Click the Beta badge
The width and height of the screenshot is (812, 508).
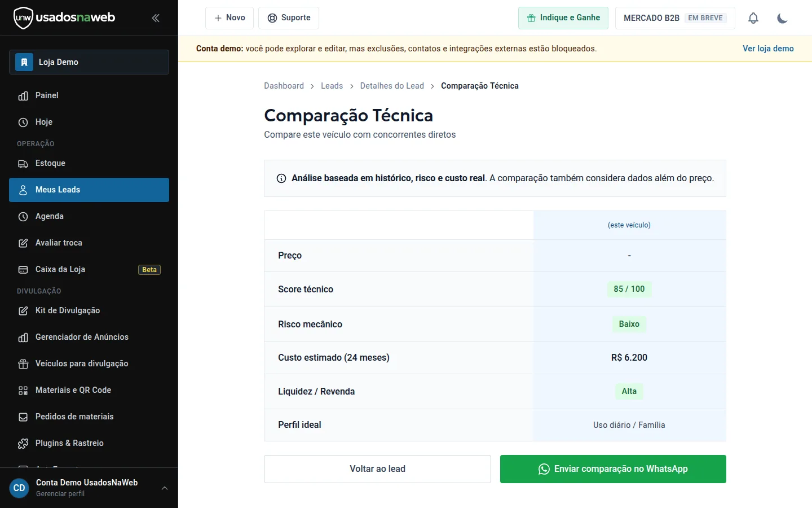tap(149, 270)
